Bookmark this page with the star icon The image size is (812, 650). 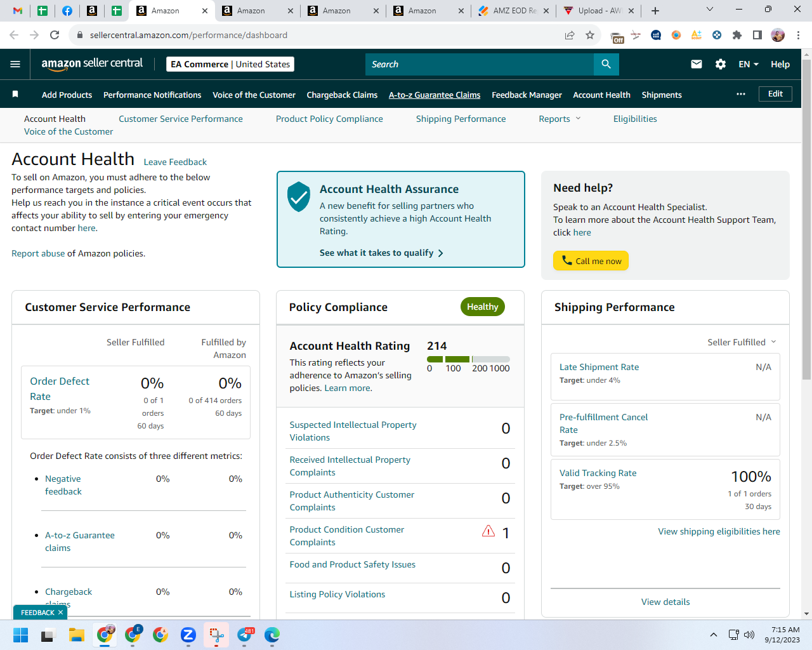coord(590,35)
